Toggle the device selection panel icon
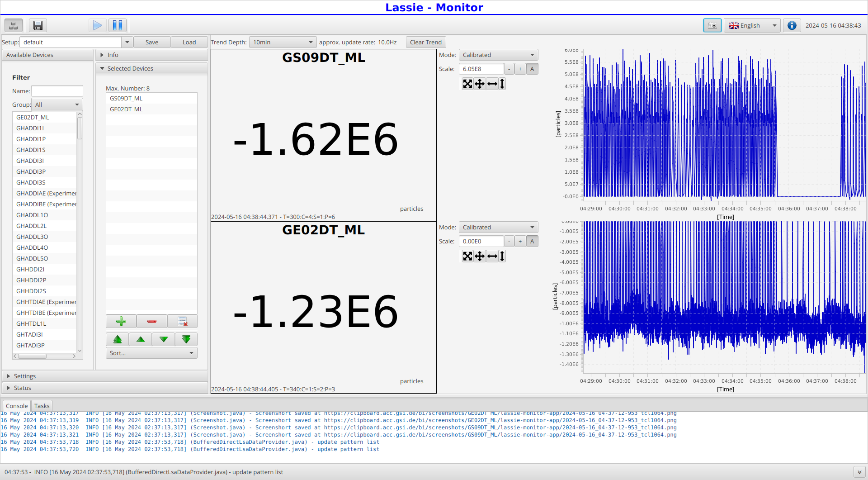 click(x=14, y=25)
